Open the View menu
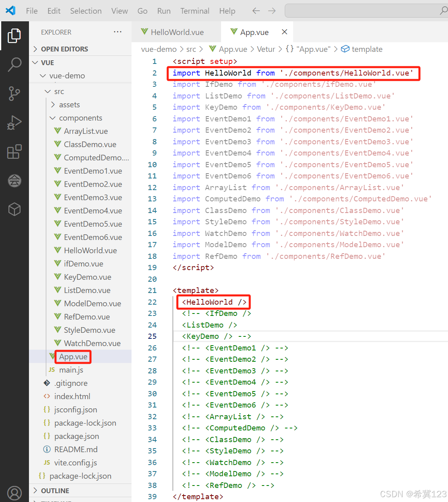 tap(119, 11)
